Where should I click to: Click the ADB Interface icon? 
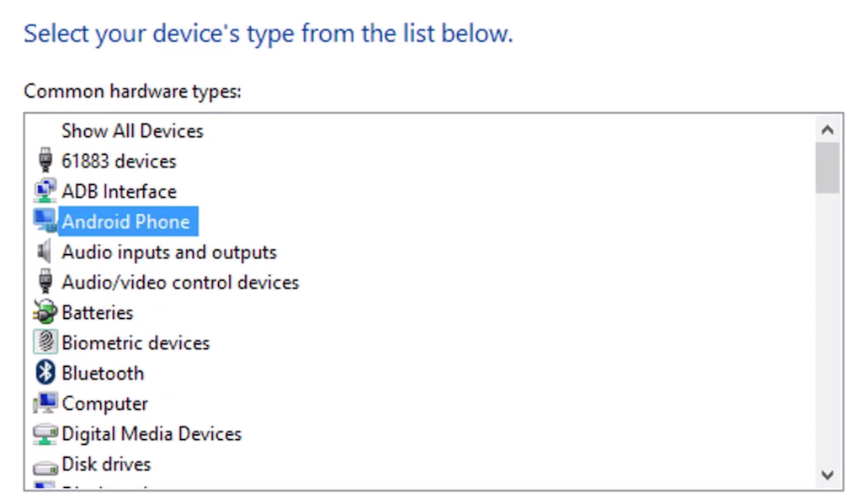click(45, 191)
